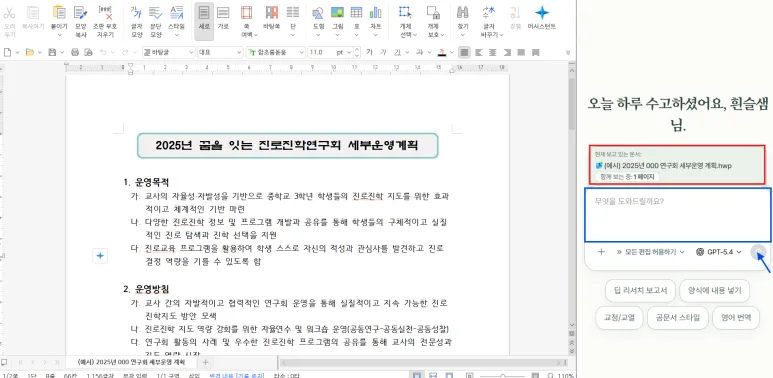Click the 바탕쪽 master page icon
Image resolution: width=773 pixels, height=378 pixels.
click(x=271, y=13)
